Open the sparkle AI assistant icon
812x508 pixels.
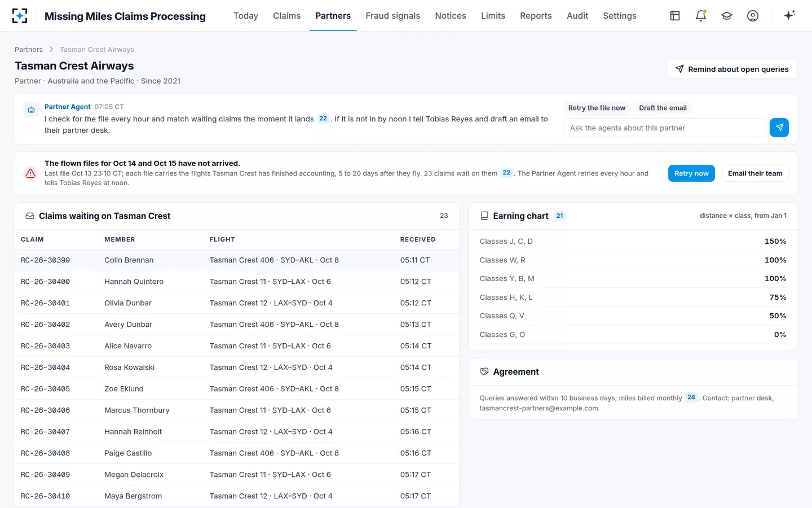pyautogui.click(x=789, y=15)
